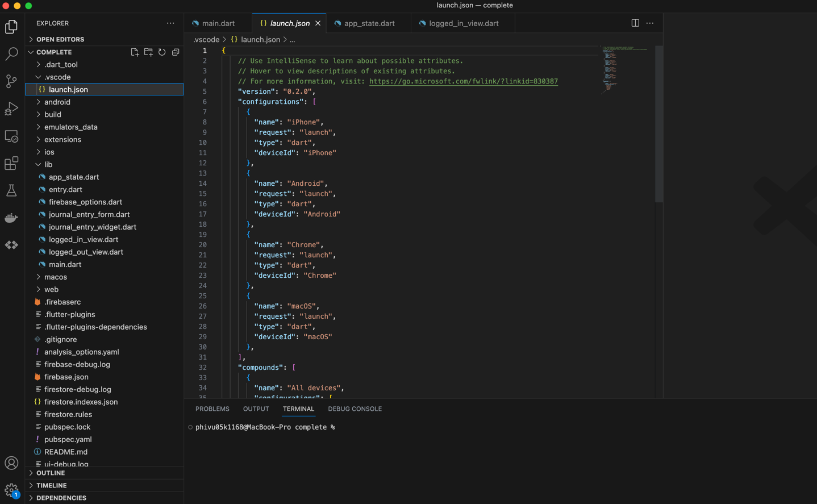Image resolution: width=817 pixels, height=504 pixels.
Task: Close the launch.json tab
Action: (x=318, y=23)
